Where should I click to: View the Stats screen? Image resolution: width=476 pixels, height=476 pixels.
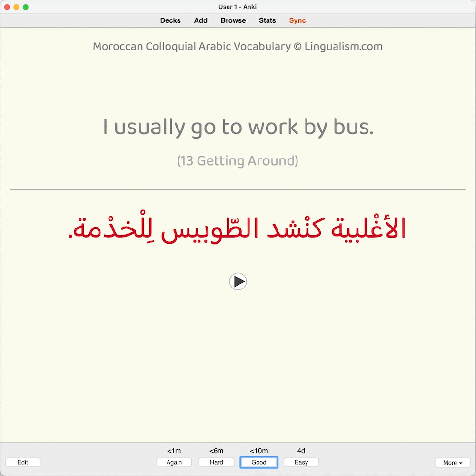click(267, 20)
